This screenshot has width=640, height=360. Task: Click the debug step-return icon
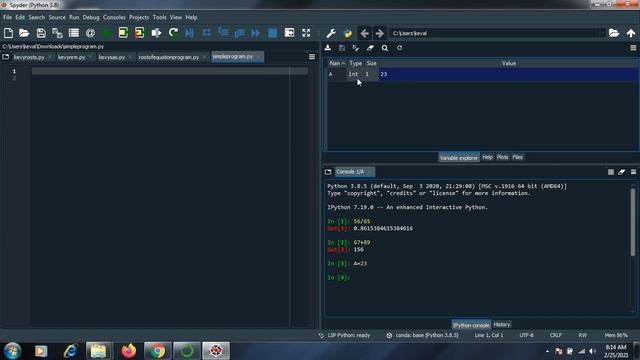click(240, 33)
